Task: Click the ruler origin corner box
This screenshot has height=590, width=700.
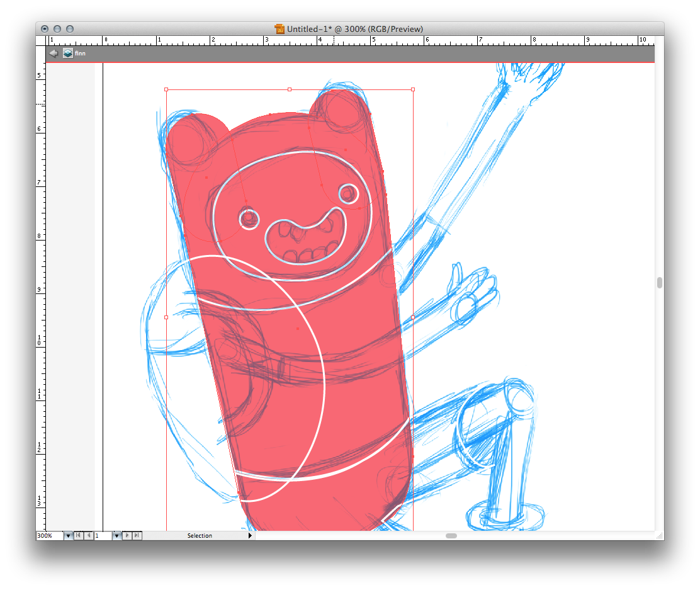Action: (41, 40)
